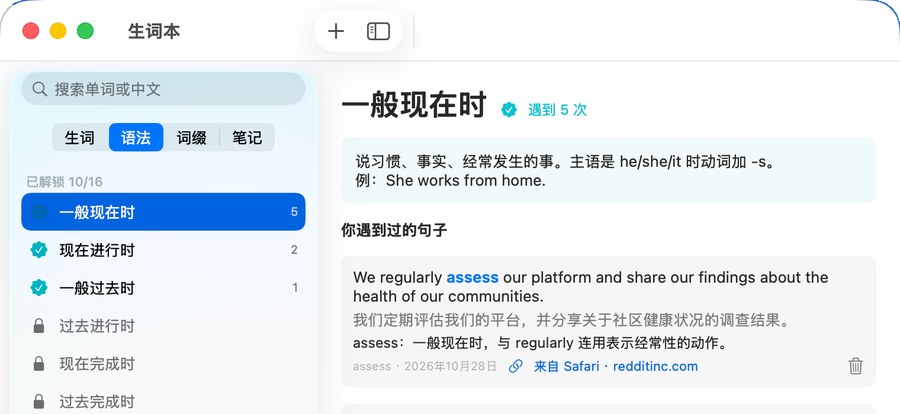Toggle the sidebar panel icon

click(x=378, y=31)
